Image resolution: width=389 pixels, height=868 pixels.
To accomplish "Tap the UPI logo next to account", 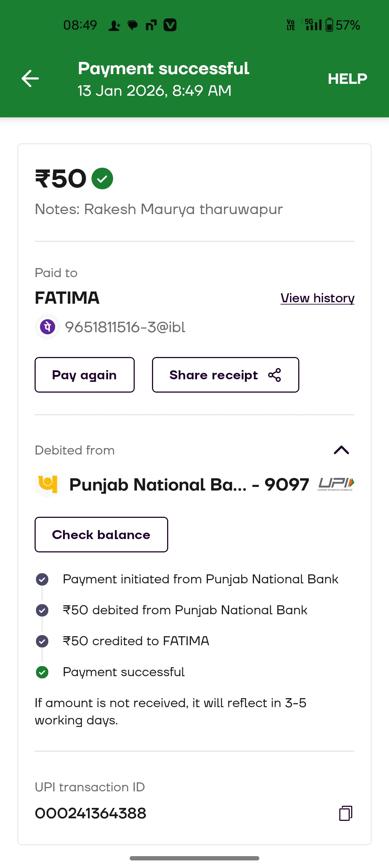I will click(x=336, y=484).
